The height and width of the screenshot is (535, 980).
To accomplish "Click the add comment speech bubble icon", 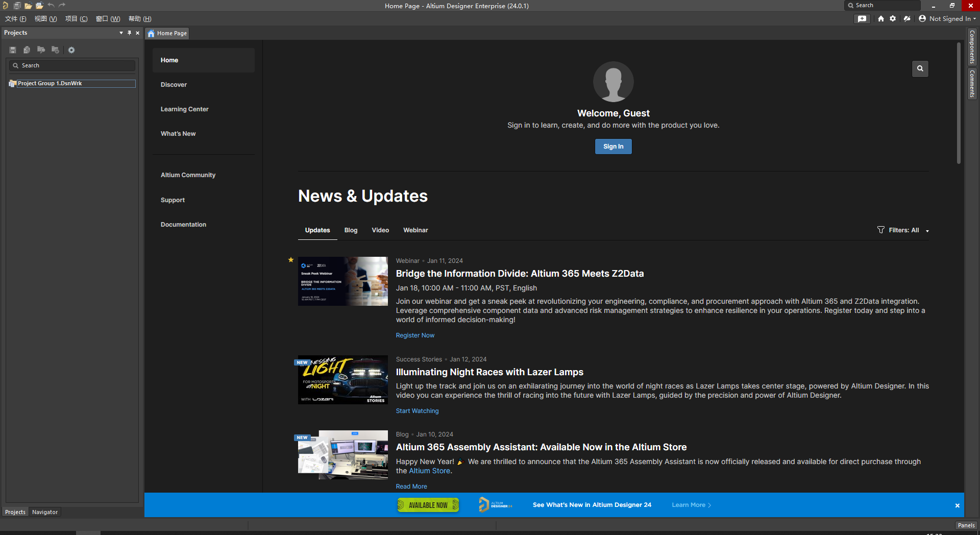I will tap(862, 19).
